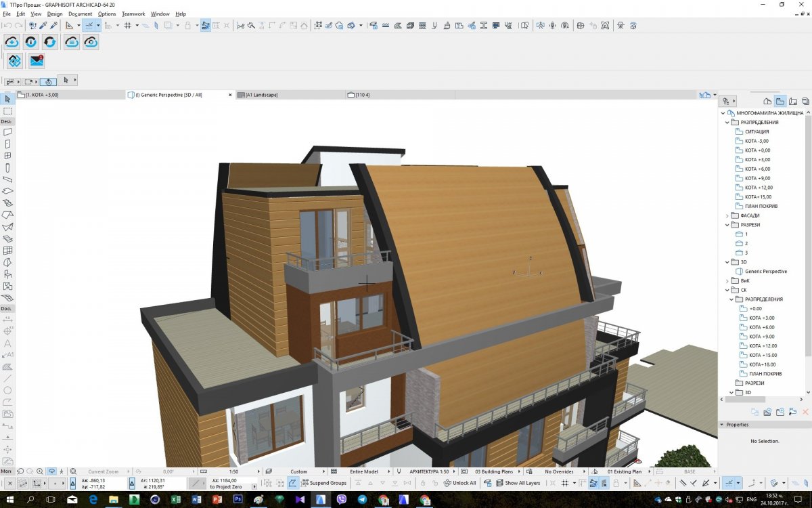This screenshot has height=508, width=812.
Task: Open the mail envelope notification icon
Action: (36, 61)
